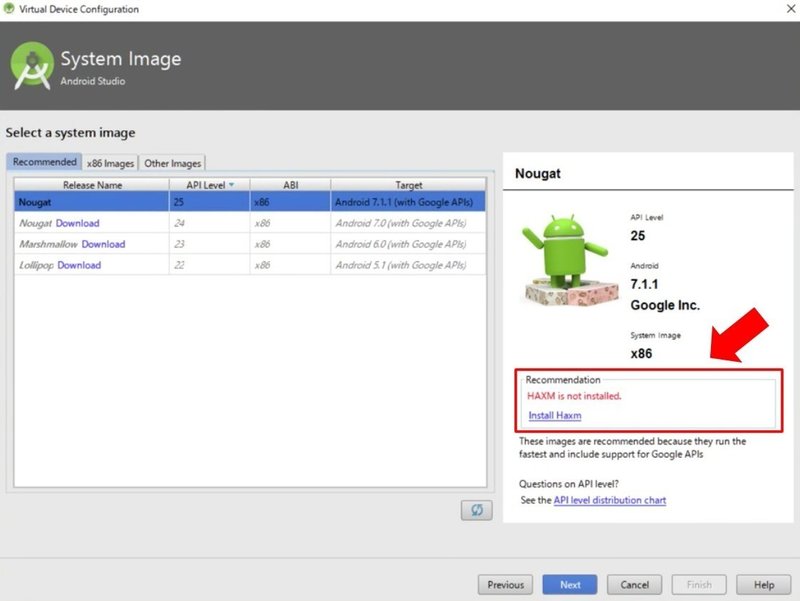
Task: Sort by Release Name column header
Action: coord(92,185)
